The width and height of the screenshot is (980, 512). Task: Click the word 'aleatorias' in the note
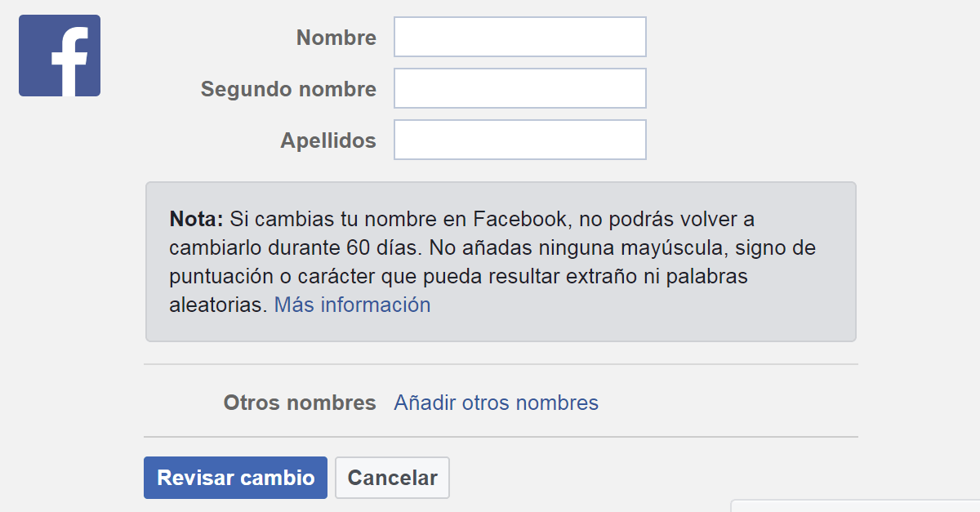[x=218, y=305]
